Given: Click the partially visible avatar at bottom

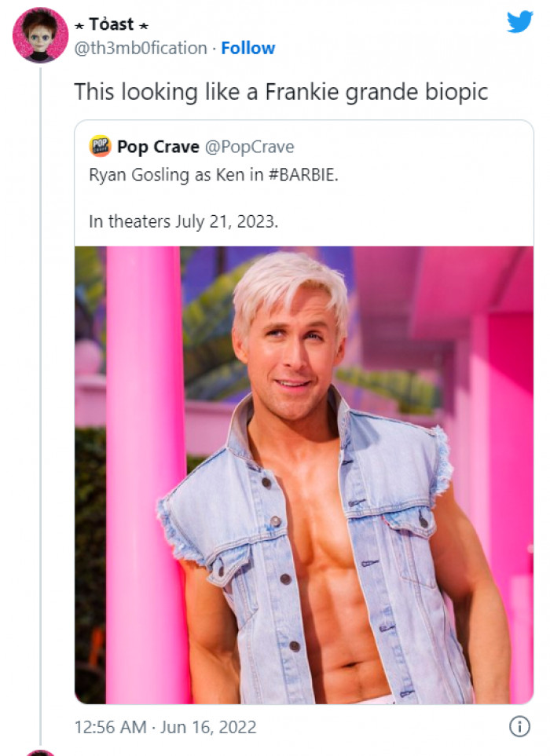Looking at the screenshot, I should pos(40,752).
